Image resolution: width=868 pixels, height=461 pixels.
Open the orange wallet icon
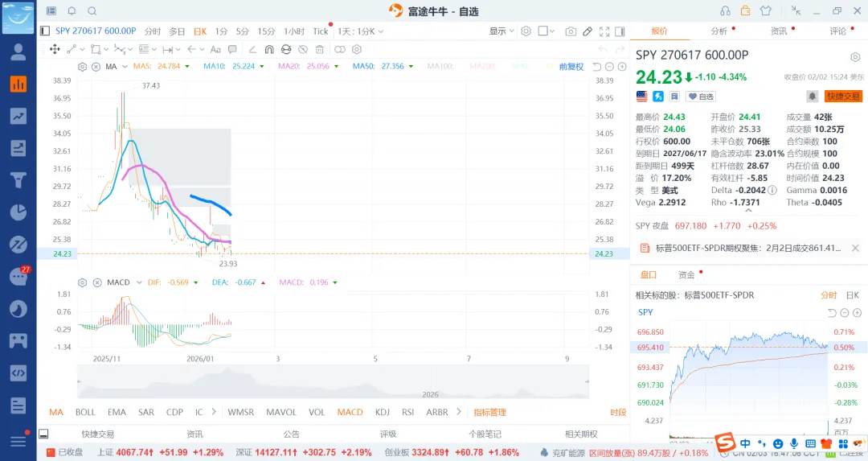tap(746, 10)
